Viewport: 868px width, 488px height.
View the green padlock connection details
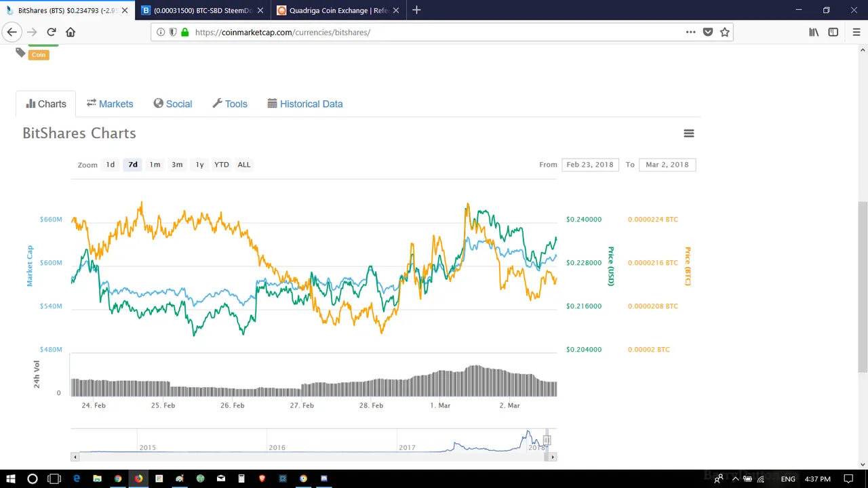(184, 32)
